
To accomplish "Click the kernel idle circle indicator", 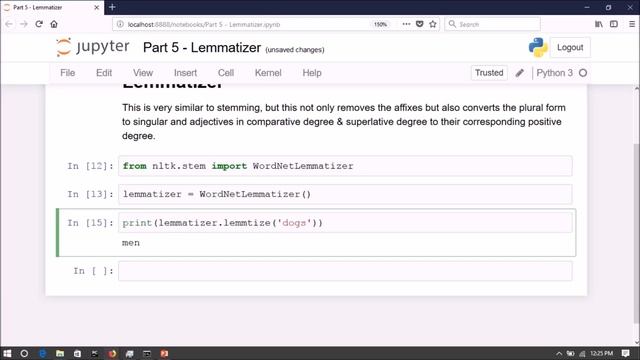I will [x=583, y=73].
